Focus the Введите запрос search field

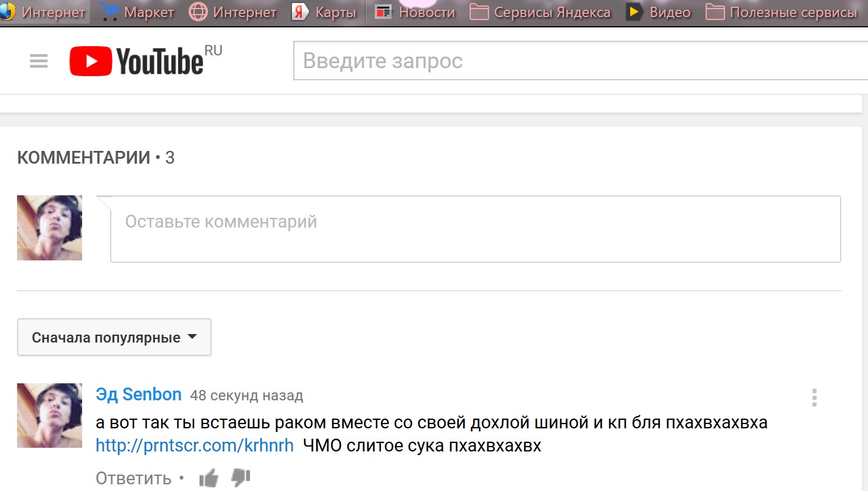pyautogui.click(x=578, y=61)
